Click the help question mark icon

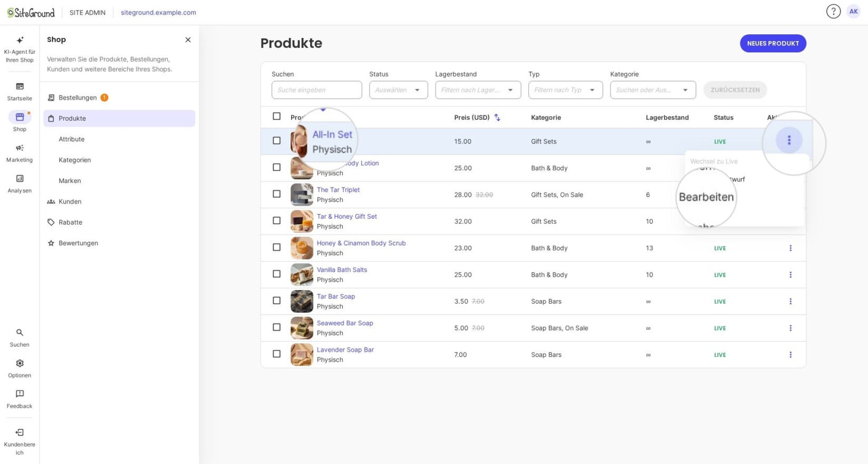coord(833,12)
